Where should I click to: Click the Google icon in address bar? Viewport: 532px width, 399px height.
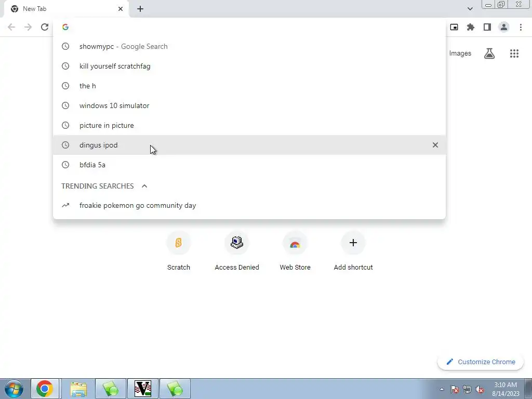click(x=65, y=27)
